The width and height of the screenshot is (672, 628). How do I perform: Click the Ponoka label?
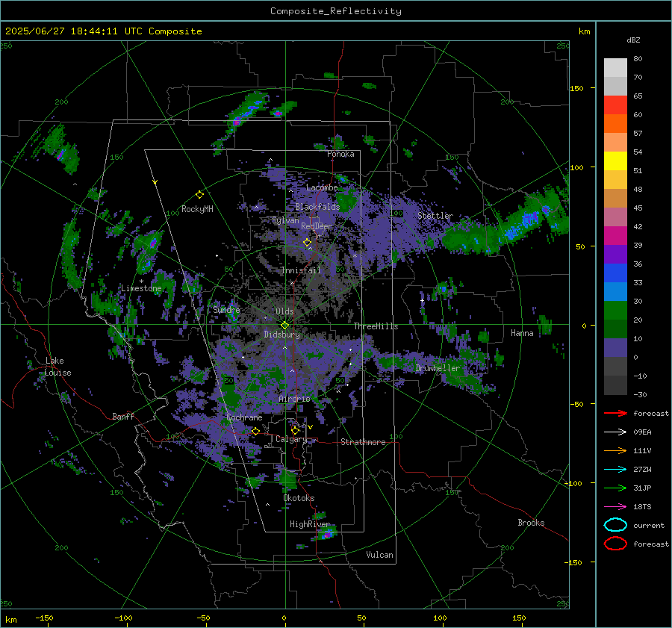tap(340, 154)
